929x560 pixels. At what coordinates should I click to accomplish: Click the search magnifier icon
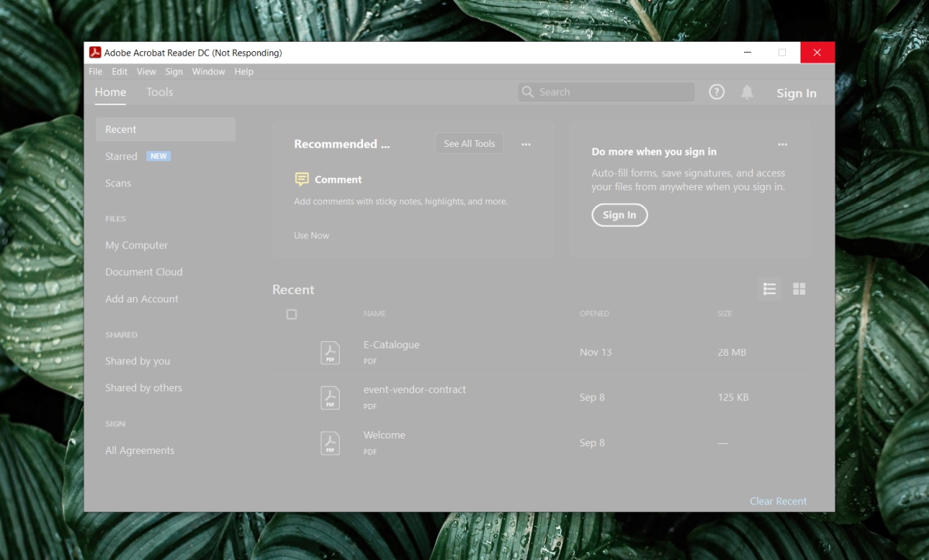click(x=528, y=92)
